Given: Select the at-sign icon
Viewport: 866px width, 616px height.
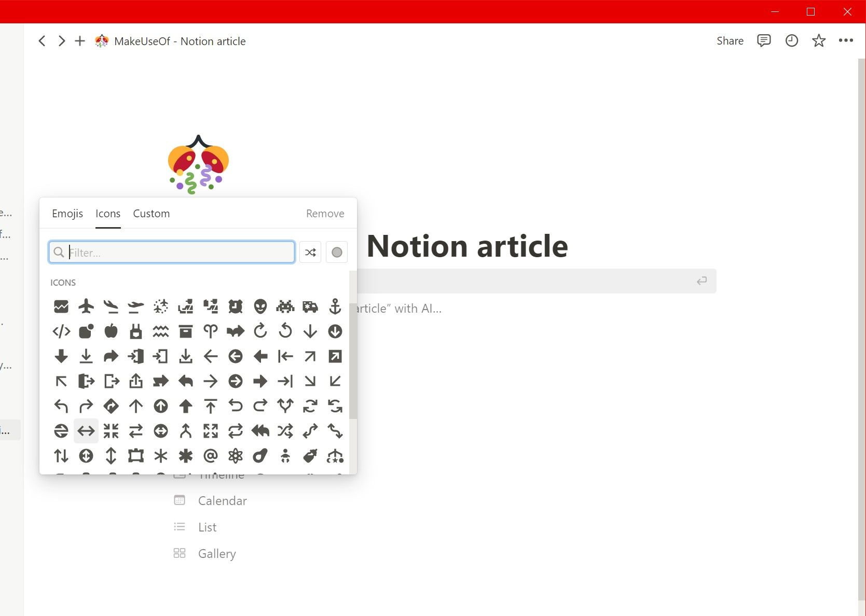Looking at the screenshot, I should pyautogui.click(x=211, y=456).
